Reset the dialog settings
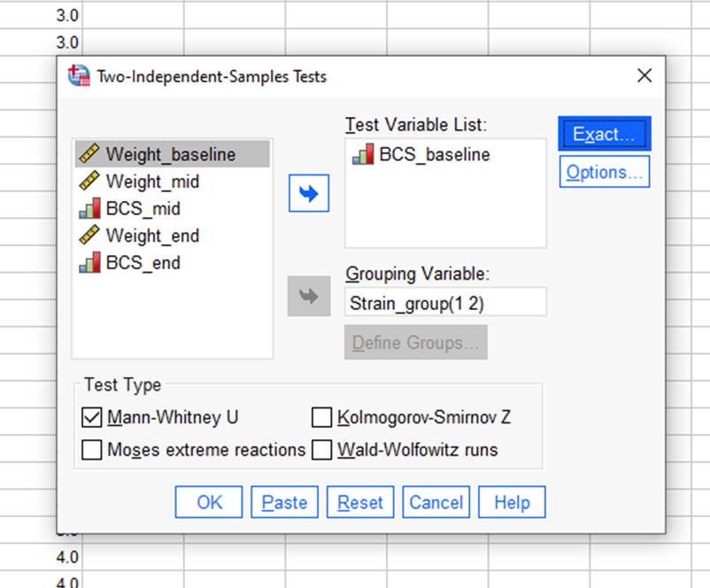 click(359, 502)
